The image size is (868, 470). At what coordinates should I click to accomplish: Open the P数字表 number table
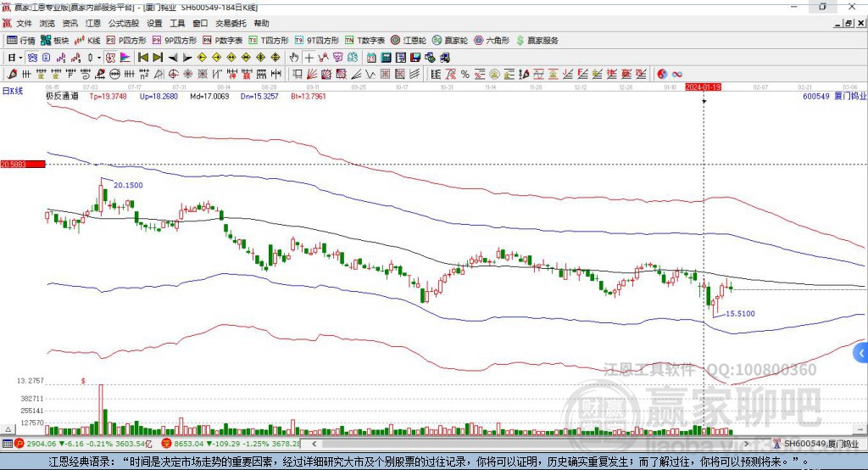click(x=223, y=41)
